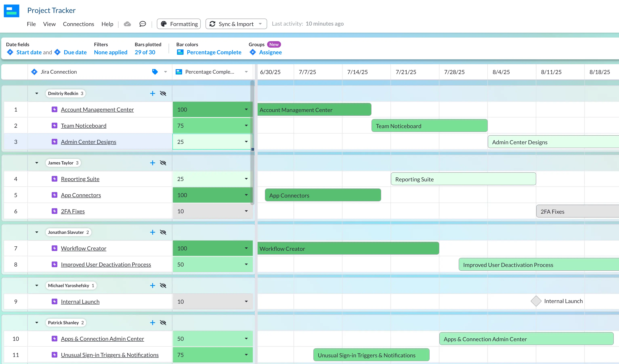This screenshot has width=619, height=364.
Task: Click the Jira icon beside Account Management Center
Action: tap(54, 110)
